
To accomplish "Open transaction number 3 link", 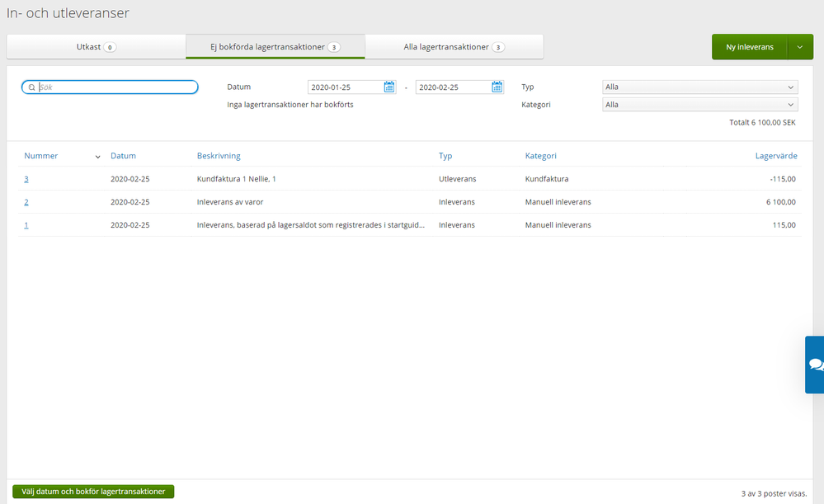I will 26,179.
